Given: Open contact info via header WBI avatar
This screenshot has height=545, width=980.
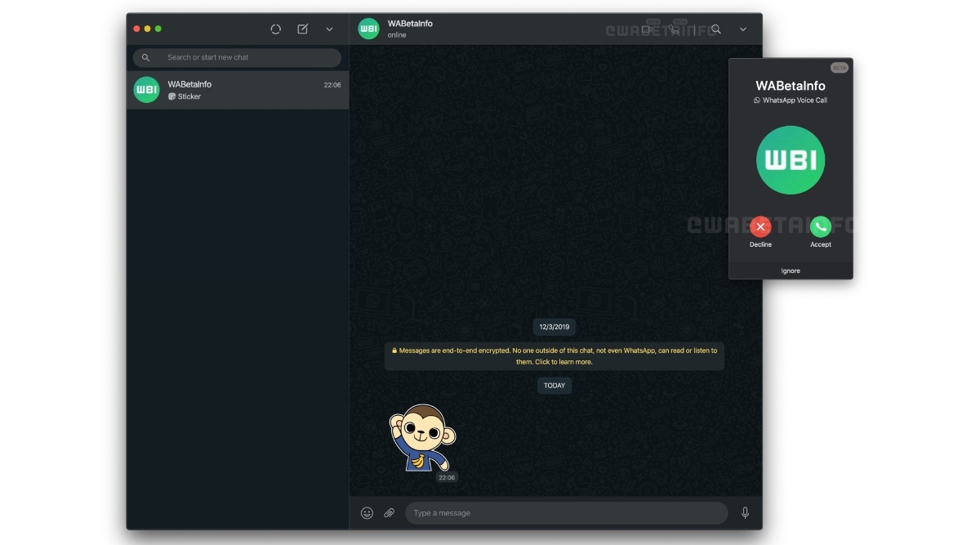Looking at the screenshot, I should [369, 29].
